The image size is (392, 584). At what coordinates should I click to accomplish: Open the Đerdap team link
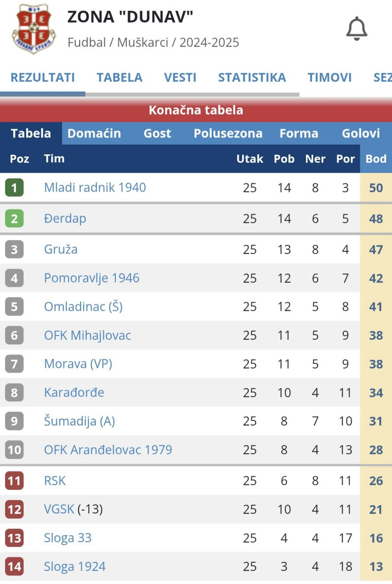[65, 218]
